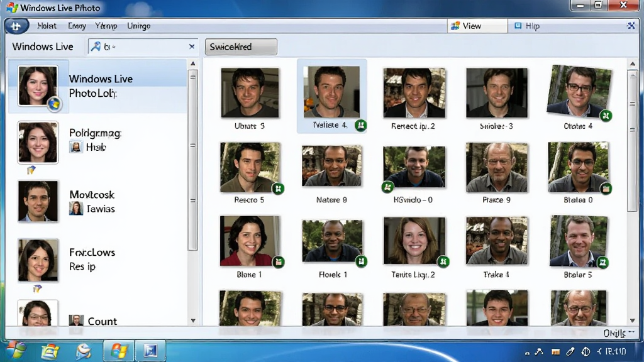
Task: Select the Poldgrmag contact entry
Action: 97,143
